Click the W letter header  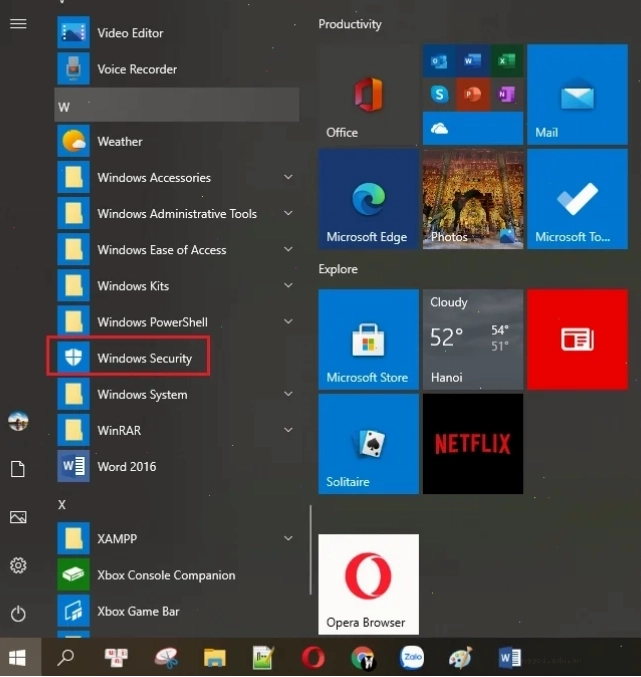[x=176, y=105]
